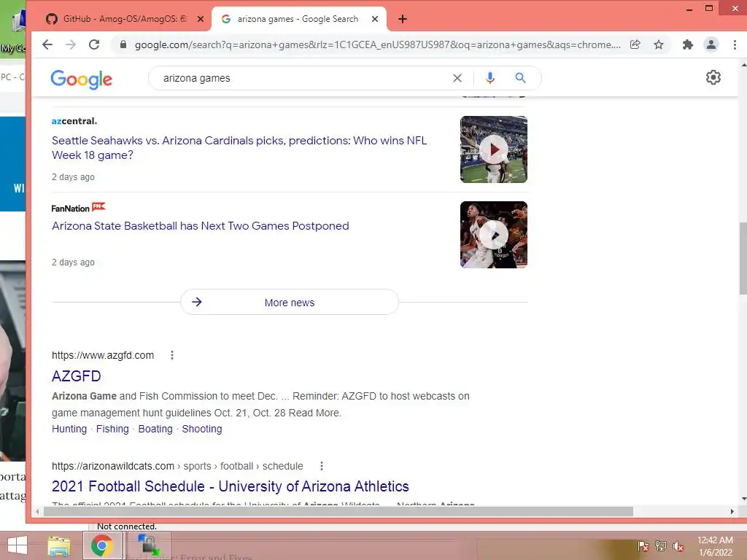Click the vertical scrollbar down arrow
The width and height of the screenshot is (747, 560).
click(743, 499)
